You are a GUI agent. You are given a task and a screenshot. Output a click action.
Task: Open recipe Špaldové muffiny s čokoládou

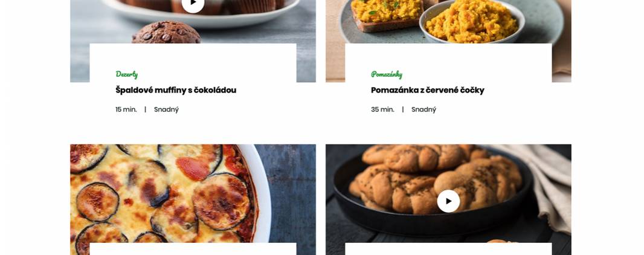coord(176,90)
